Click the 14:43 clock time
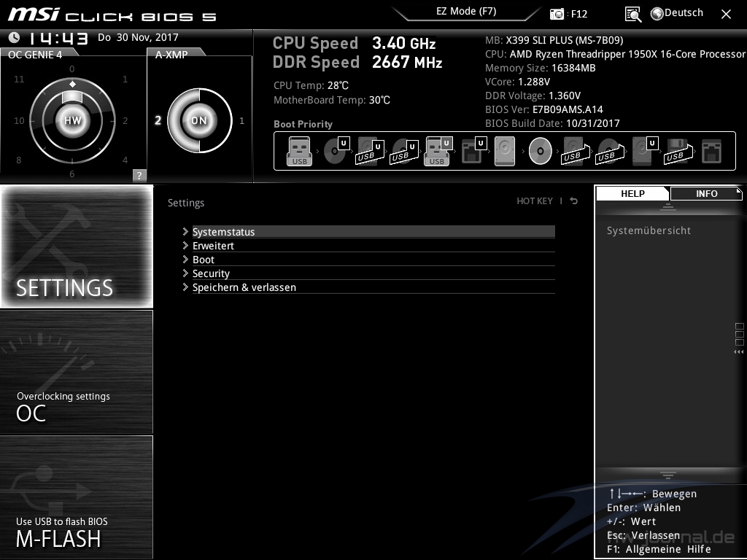Screen dimensions: 747x560 [58, 38]
